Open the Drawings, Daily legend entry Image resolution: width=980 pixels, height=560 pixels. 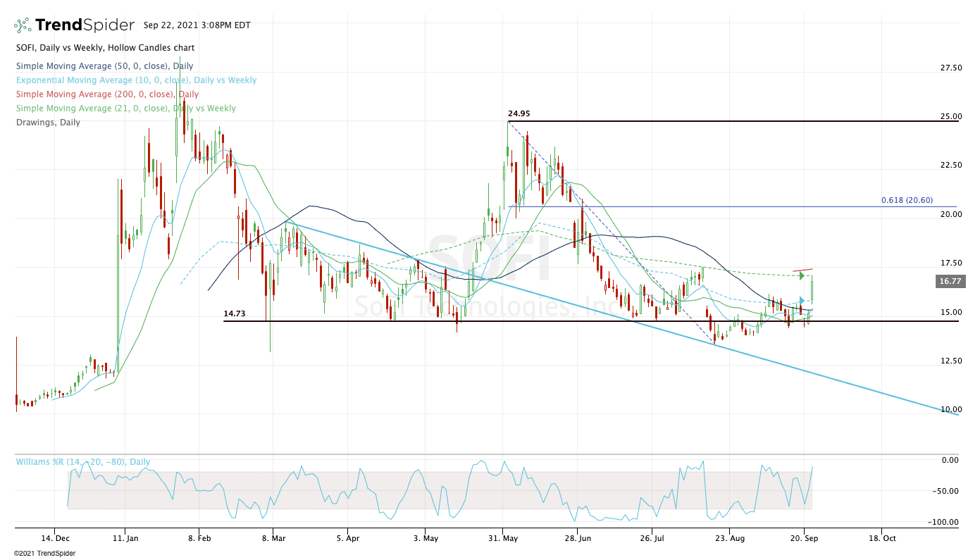point(48,123)
